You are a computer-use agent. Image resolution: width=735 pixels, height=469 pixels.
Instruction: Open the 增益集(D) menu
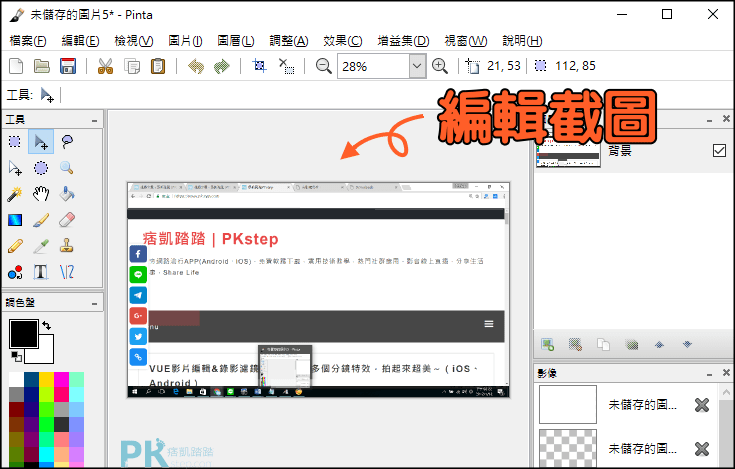403,41
